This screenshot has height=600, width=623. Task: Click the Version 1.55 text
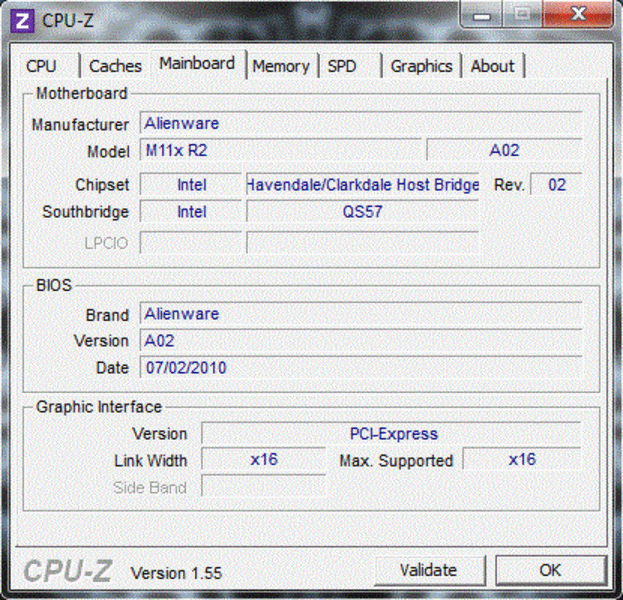tap(176, 573)
